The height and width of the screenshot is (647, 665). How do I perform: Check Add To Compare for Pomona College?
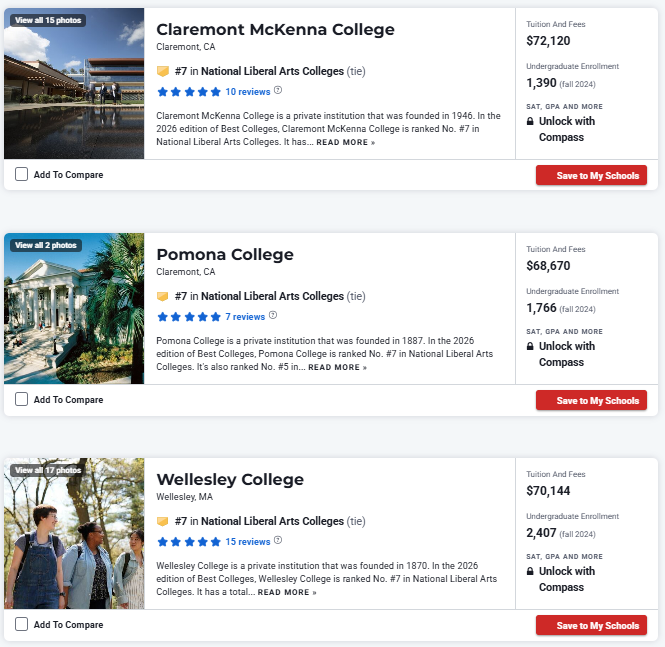[x=22, y=399]
